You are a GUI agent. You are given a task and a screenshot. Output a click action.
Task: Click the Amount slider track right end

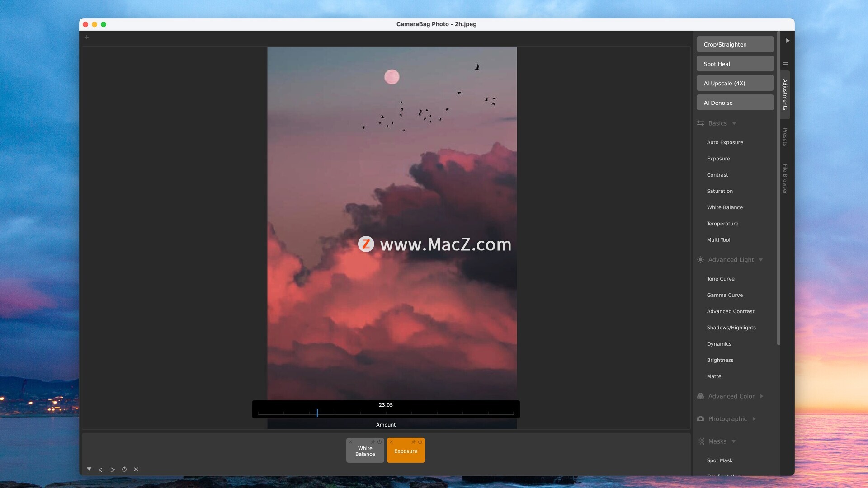pyautogui.click(x=513, y=413)
